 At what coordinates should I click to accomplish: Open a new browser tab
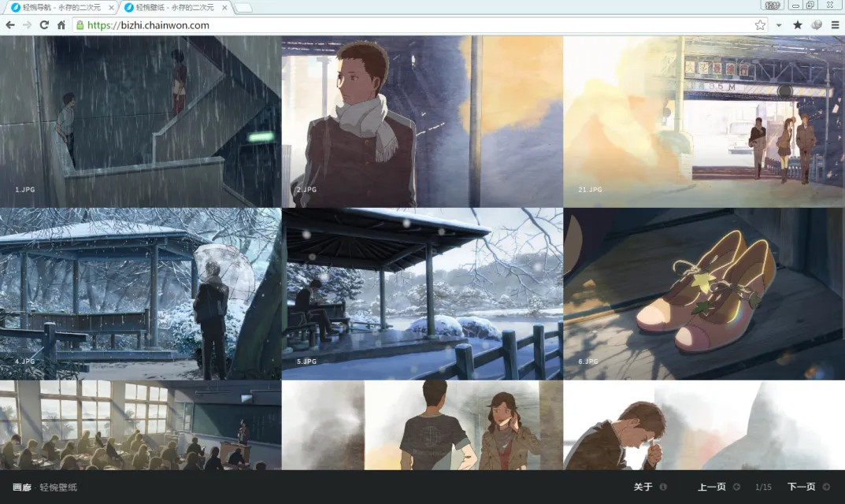click(243, 8)
